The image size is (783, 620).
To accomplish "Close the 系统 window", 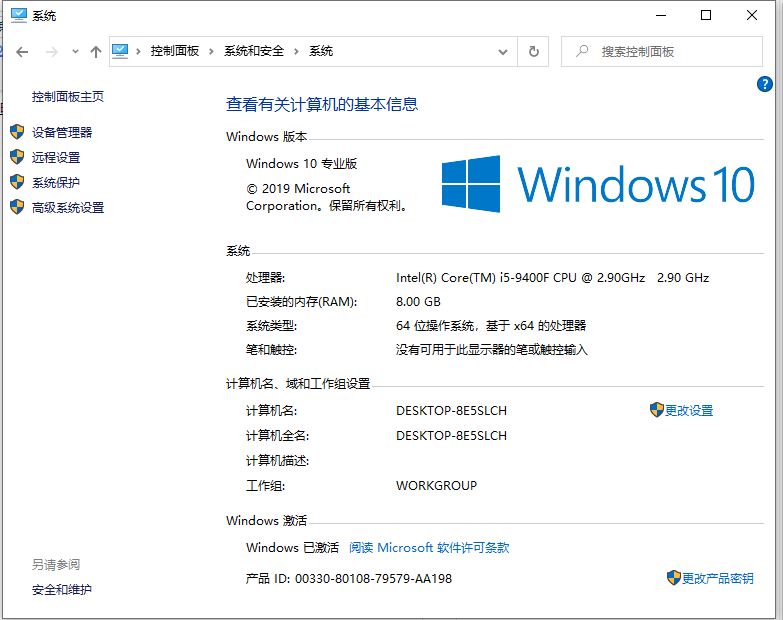I will coord(752,15).
